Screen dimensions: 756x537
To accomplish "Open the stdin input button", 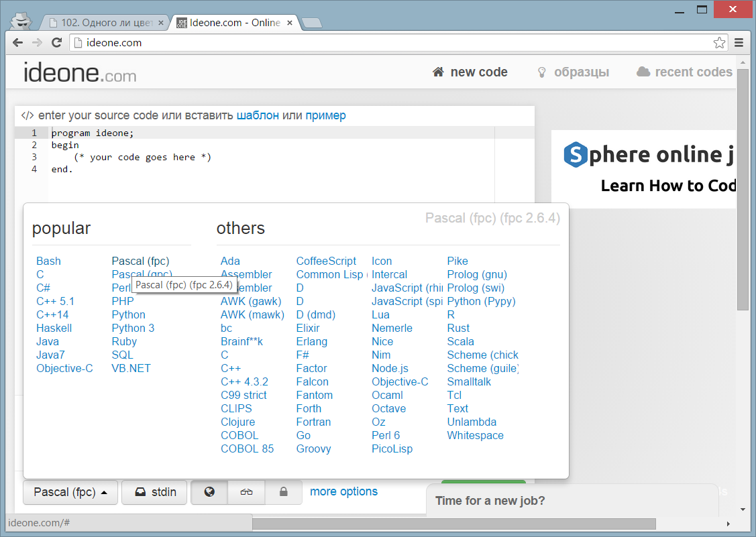I will pyautogui.click(x=154, y=491).
